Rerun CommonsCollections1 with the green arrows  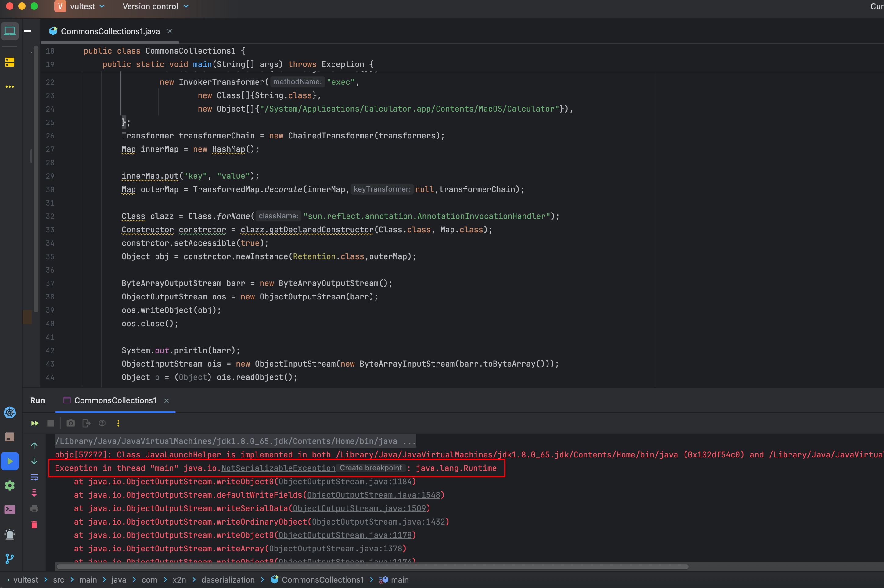(x=34, y=423)
